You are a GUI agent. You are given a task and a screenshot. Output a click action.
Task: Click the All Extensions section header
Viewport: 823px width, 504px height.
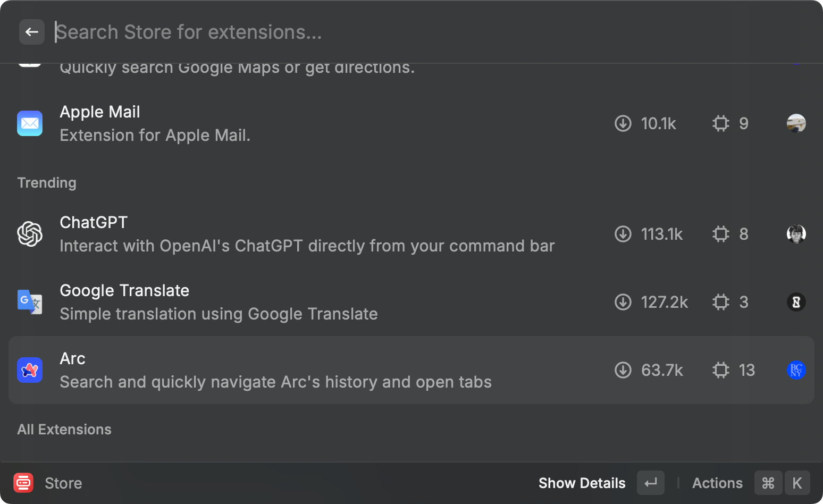click(64, 430)
